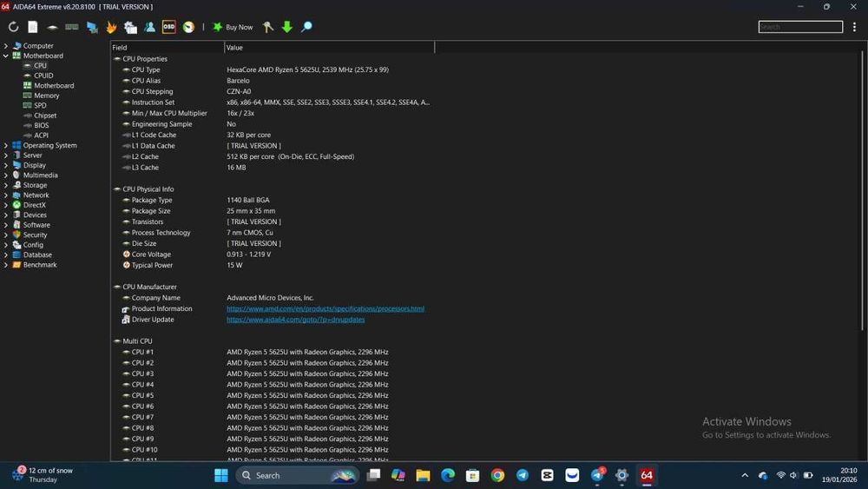Click the vertical scrollbar of details pane
868x489 pixels.
862,191
